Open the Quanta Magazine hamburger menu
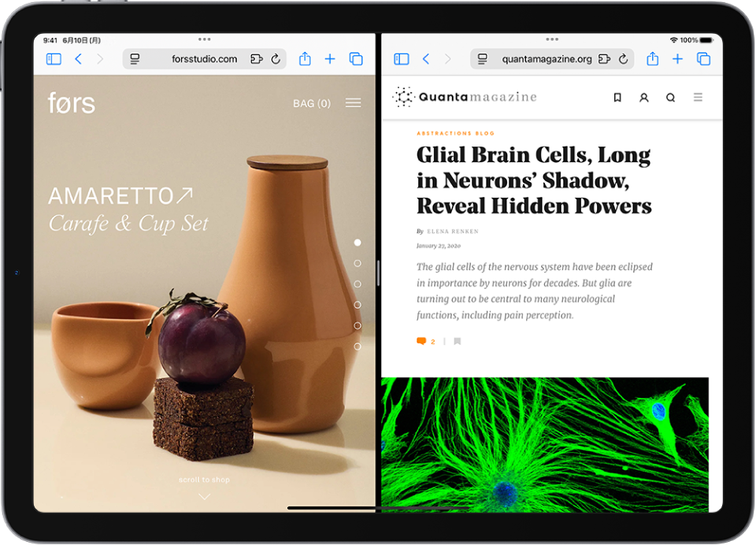 pyautogui.click(x=698, y=97)
